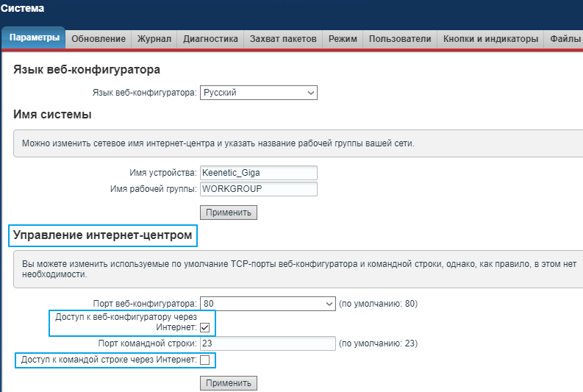The image size is (583, 392).
Task: Click the Управление интернет-центром section heading
Action: tap(104, 235)
